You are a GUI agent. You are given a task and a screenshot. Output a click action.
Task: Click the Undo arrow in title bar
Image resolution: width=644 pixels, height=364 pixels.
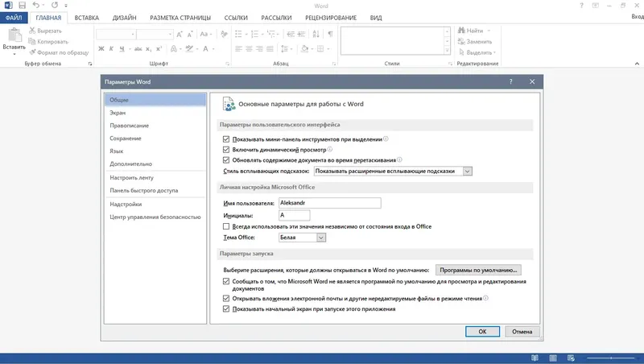tap(36, 6)
